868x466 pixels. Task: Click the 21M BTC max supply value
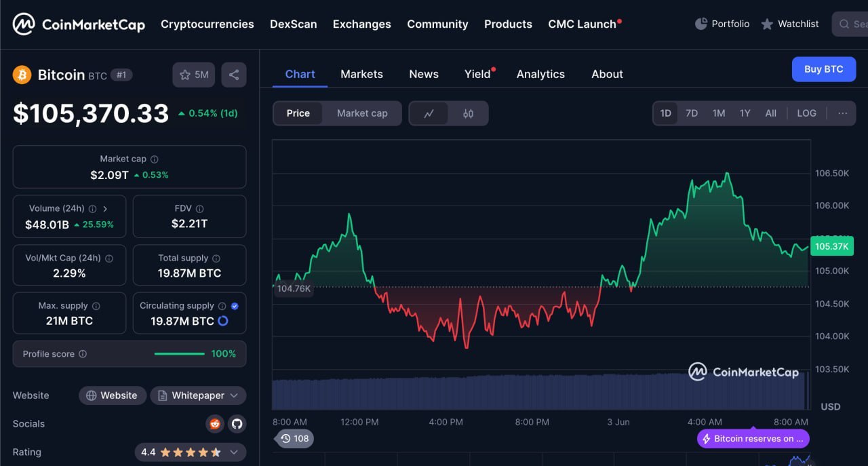pos(69,321)
